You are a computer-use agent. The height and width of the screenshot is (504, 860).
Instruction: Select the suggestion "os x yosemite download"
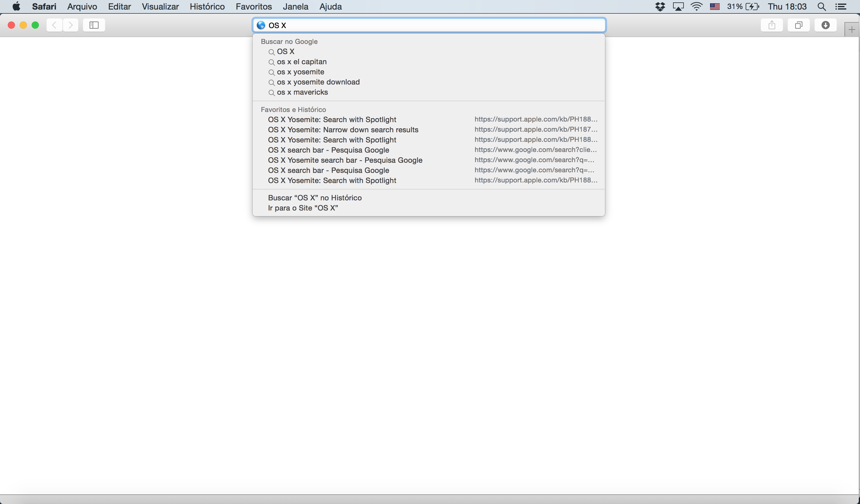(429, 82)
